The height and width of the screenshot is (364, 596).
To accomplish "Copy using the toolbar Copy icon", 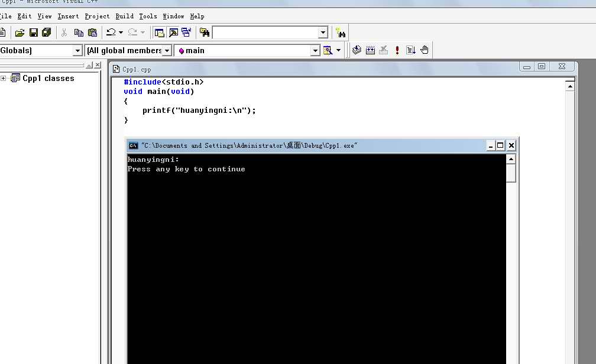I will click(x=79, y=32).
